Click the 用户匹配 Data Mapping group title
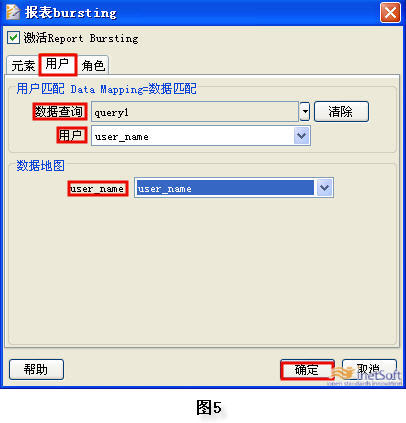Image resolution: width=406 pixels, height=423 pixels. pos(106,89)
